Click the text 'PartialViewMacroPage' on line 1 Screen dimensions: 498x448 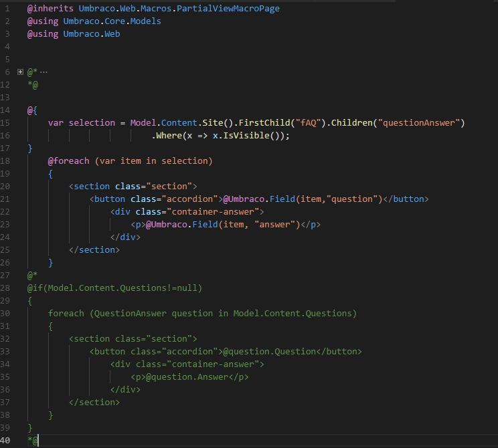coord(228,9)
